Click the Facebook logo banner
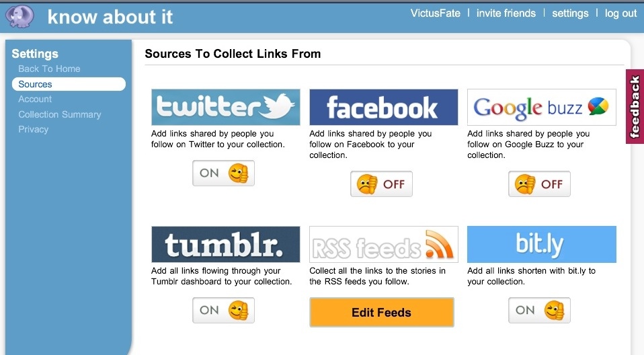Screen dimensions: 644x355 384,108
